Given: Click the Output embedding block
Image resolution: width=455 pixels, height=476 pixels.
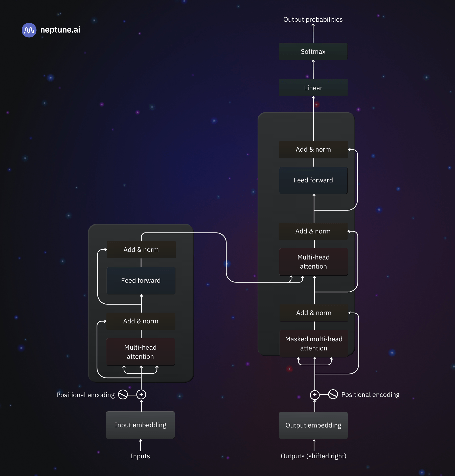Looking at the screenshot, I should [313, 425].
